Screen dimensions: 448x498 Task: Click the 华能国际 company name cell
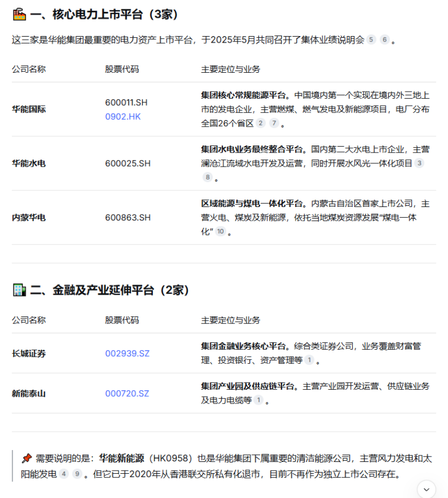pos(29,109)
